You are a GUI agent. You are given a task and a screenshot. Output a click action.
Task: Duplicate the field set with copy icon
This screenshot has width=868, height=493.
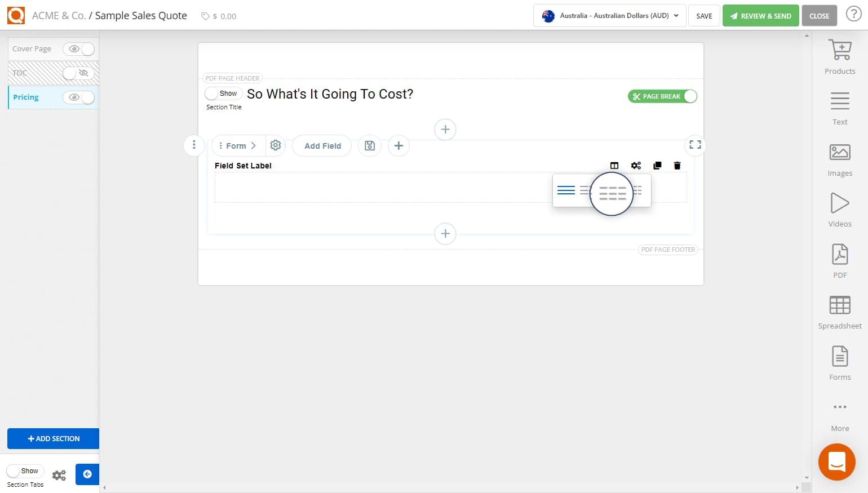tap(657, 166)
